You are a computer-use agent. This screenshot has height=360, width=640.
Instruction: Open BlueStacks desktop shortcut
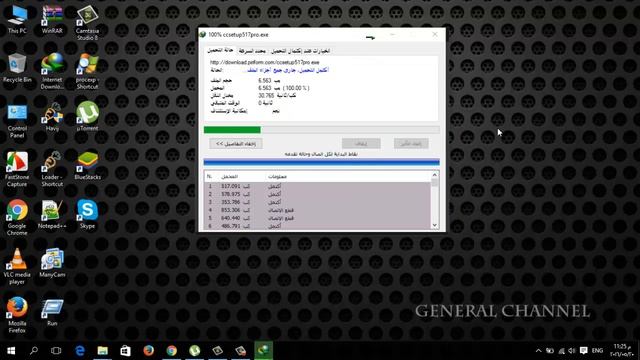87,166
